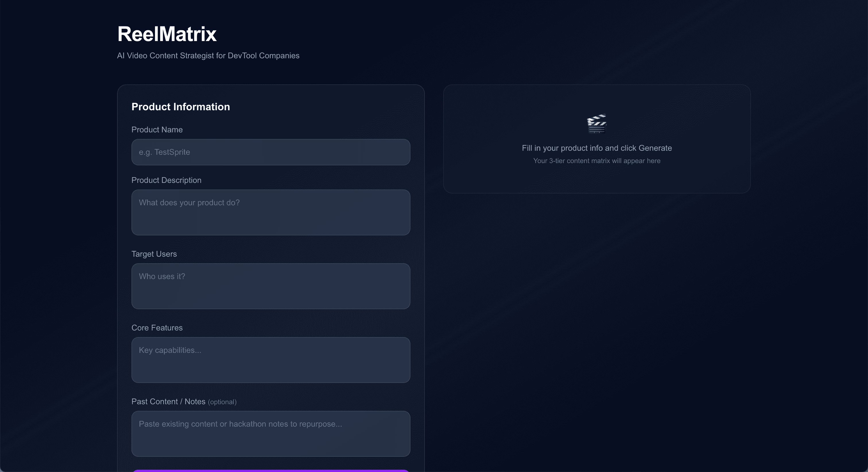The width and height of the screenshot is (868, 472).
Task: Focus the Target Users text area
Action: tap(271, 286)
